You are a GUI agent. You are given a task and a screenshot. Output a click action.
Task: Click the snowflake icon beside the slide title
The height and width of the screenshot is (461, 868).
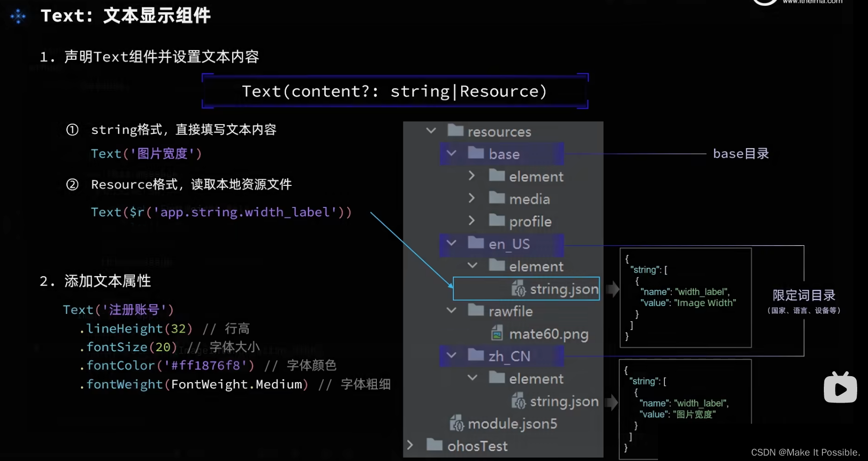click(x=18, y=17)
